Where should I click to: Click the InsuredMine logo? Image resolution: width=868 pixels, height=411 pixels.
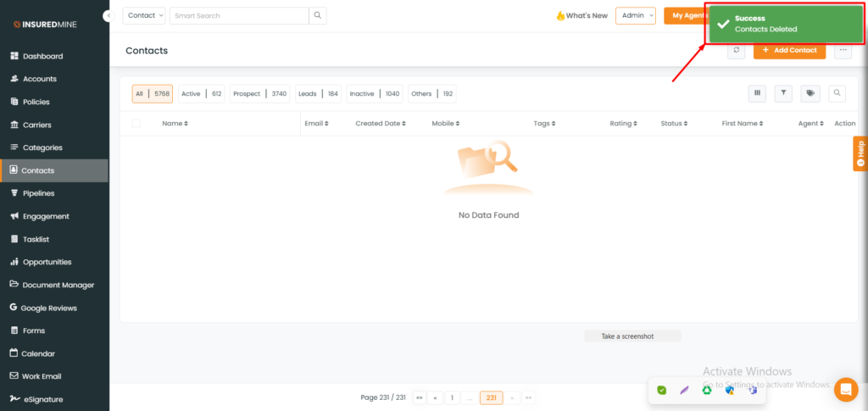click(x=46, y=25)
